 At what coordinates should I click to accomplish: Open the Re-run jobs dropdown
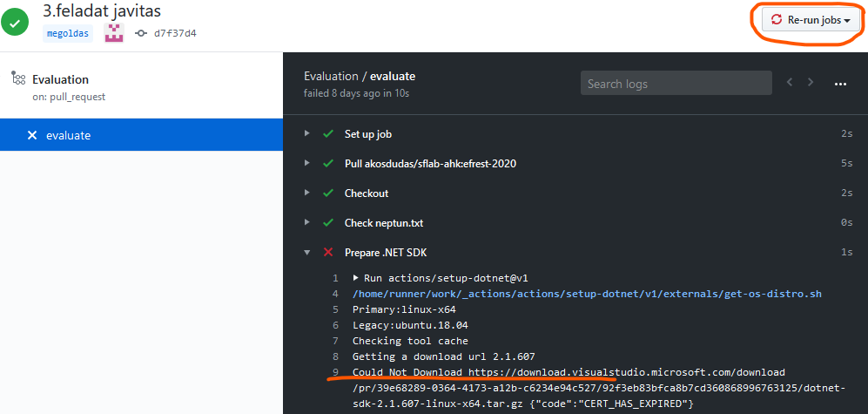click(x=811, y=20)
